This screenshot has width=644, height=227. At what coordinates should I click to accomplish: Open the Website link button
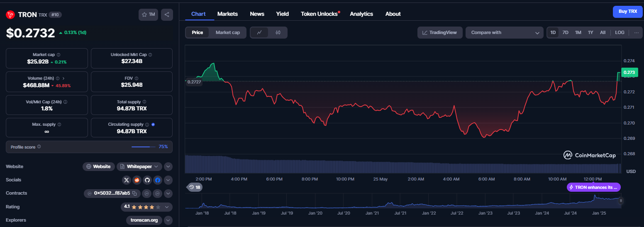click(99, 166)
